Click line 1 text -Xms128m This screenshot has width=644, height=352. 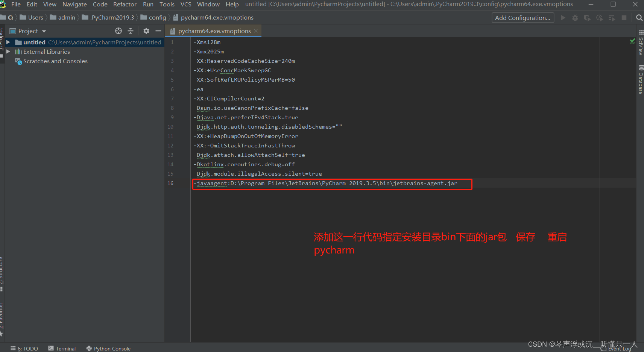207,42
